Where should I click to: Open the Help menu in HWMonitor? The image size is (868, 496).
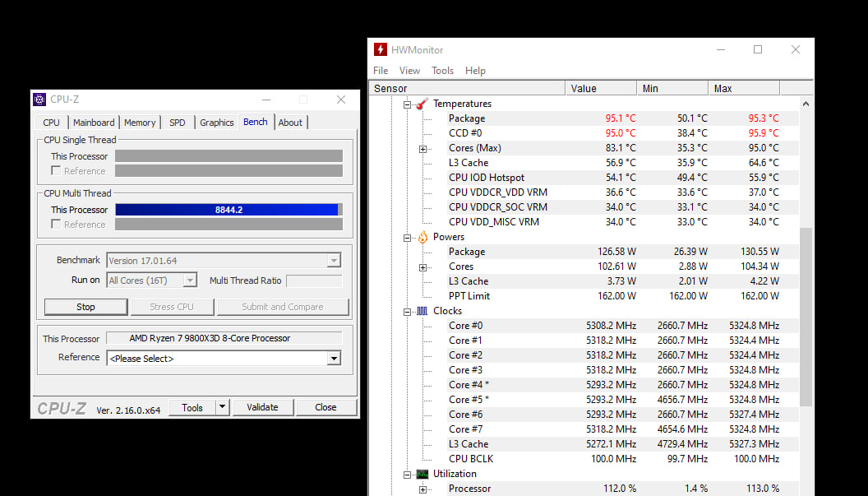475,71
